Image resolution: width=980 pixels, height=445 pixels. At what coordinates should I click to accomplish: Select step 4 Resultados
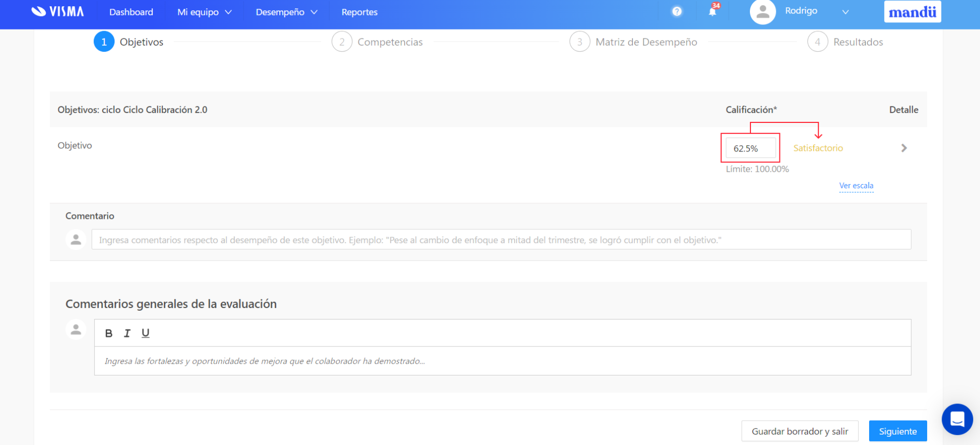pos(845,42)
